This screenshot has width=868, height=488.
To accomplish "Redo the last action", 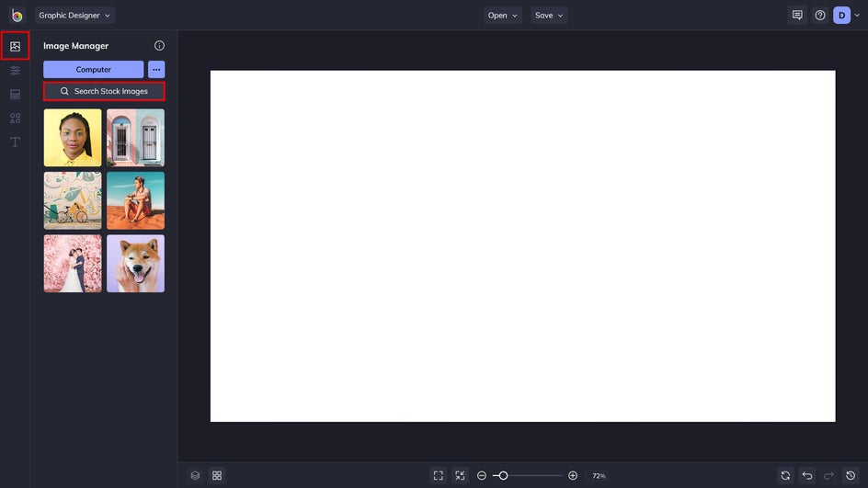I will (x=828, y=475).
